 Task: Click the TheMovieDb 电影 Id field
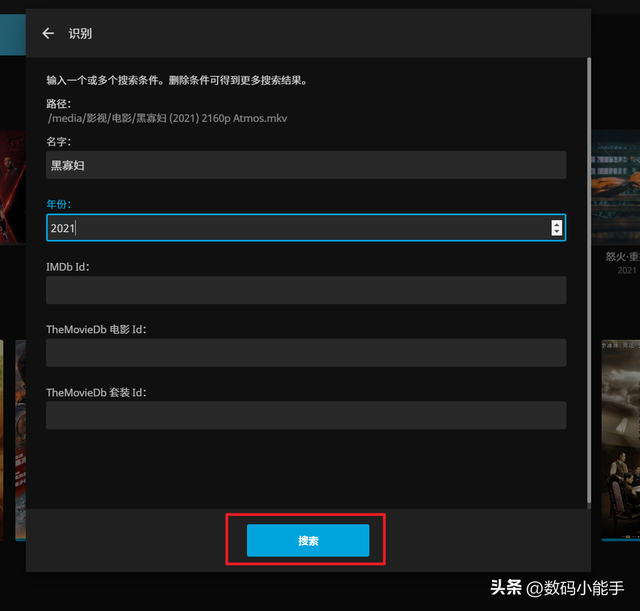click(306, 352)
